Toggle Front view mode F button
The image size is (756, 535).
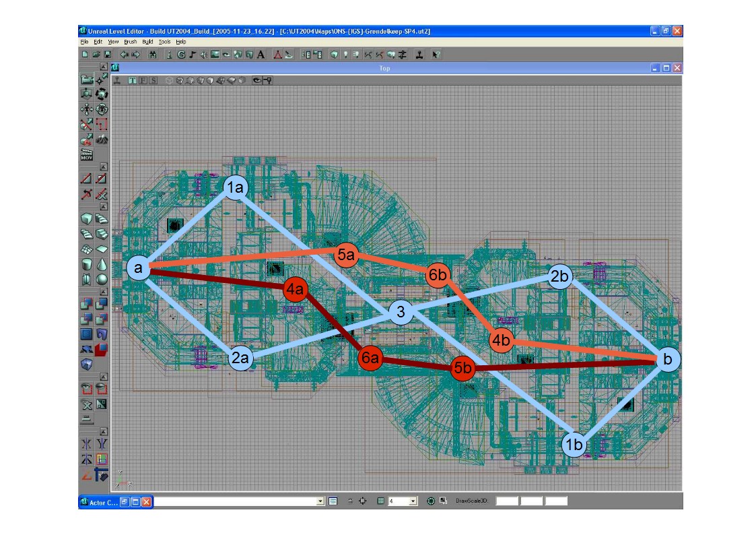tap(143, 81)
